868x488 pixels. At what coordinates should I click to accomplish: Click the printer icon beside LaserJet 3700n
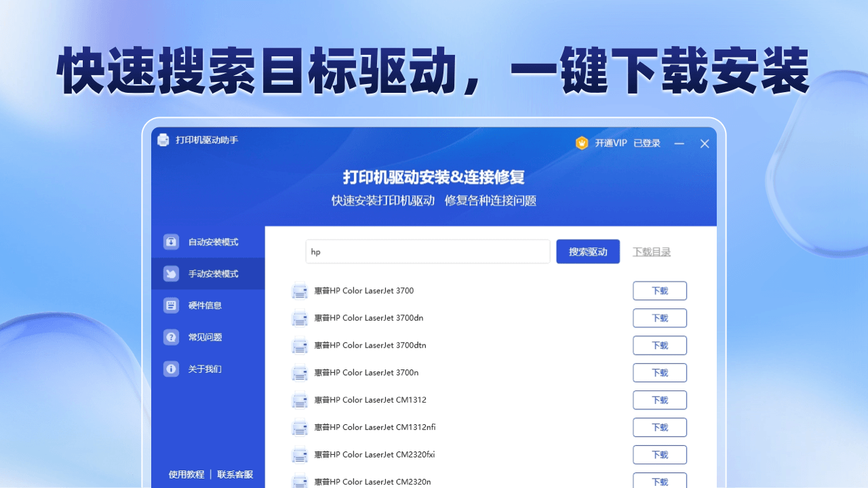[x=300, y=373]
